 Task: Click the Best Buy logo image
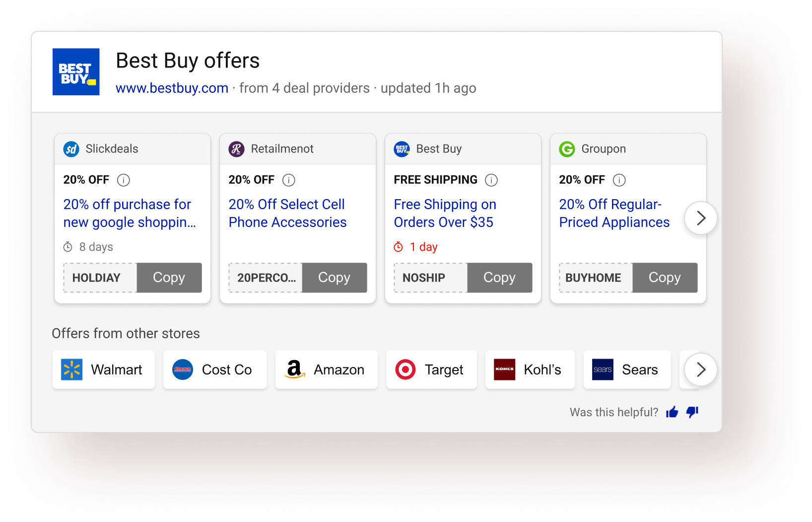(x=76, y=72)
